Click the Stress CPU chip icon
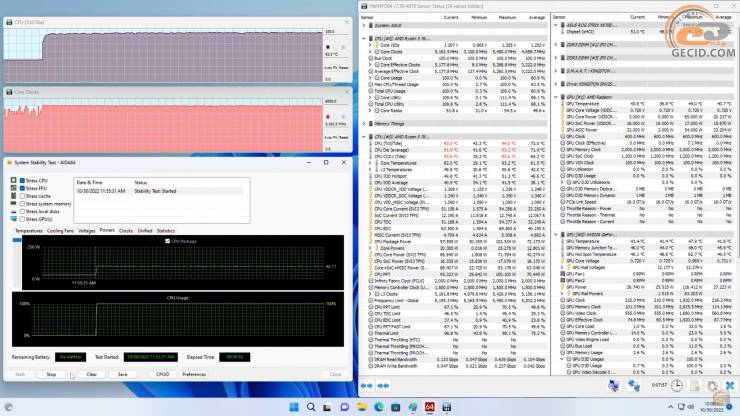Screen dimensions: 740x416 point(14,180)
